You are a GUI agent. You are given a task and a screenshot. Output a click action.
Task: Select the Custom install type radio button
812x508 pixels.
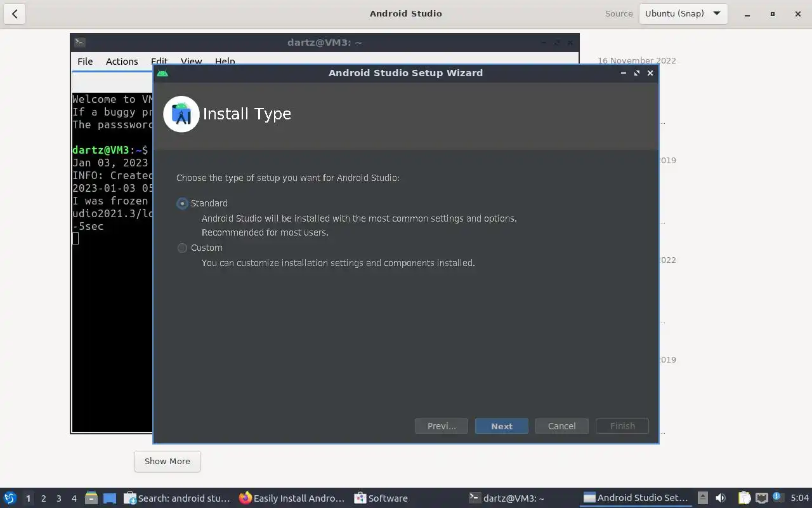[x=183, y=248]
